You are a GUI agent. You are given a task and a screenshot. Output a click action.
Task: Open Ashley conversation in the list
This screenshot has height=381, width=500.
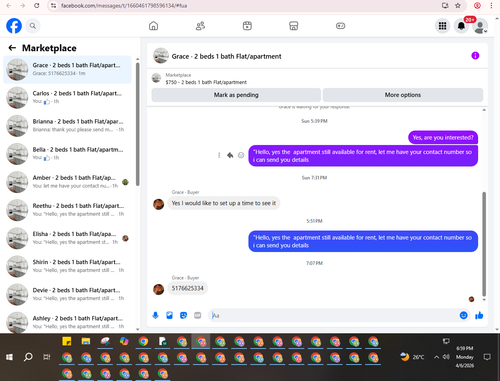click(67, 322)
